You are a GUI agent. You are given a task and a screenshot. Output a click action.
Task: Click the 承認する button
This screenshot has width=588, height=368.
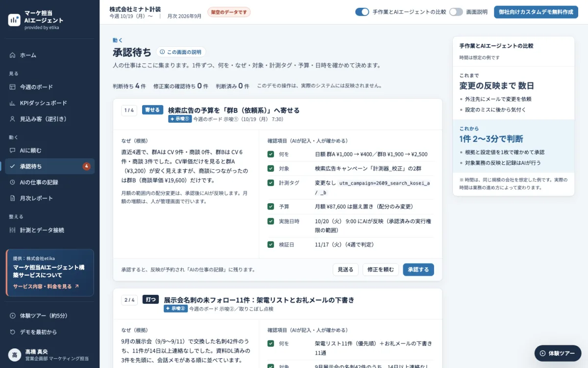point(418,269)
